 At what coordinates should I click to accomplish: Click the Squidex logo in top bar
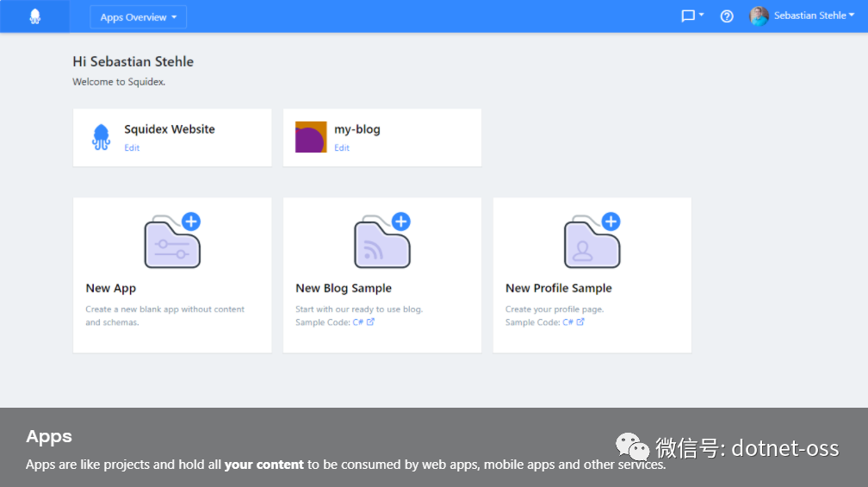click(x=34, y=16)
